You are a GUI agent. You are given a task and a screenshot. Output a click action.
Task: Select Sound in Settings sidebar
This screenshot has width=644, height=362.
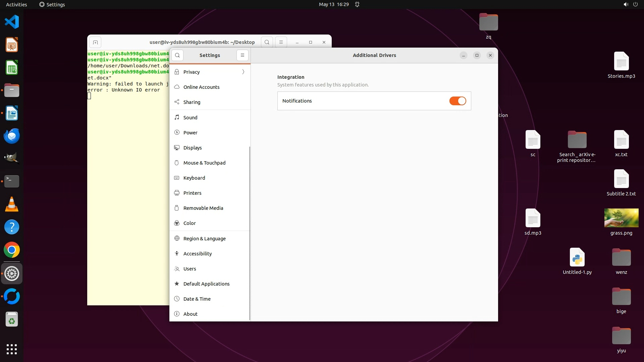(x=190, y=118)
